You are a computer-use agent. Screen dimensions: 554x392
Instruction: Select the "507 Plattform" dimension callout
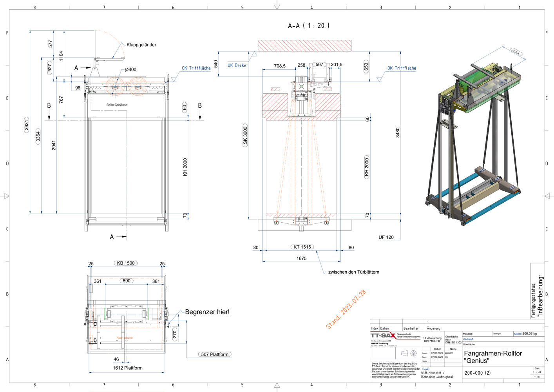click(x=214, y=354)
